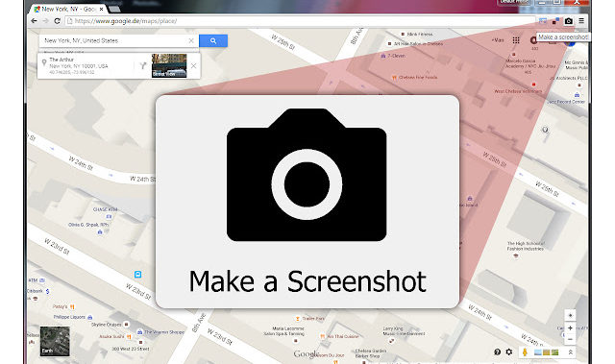Click the browser address bar URL
The height and width of the screenshot is (364, 615).
(x=300, y=21)
